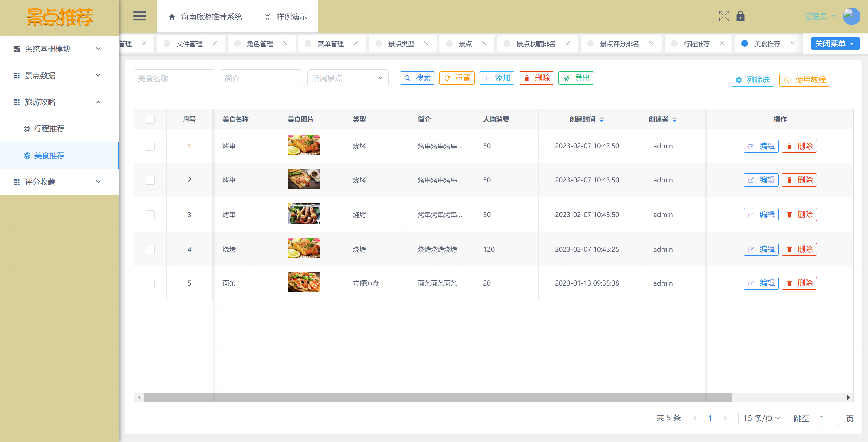Click the lock screen icon

point(740,16)
